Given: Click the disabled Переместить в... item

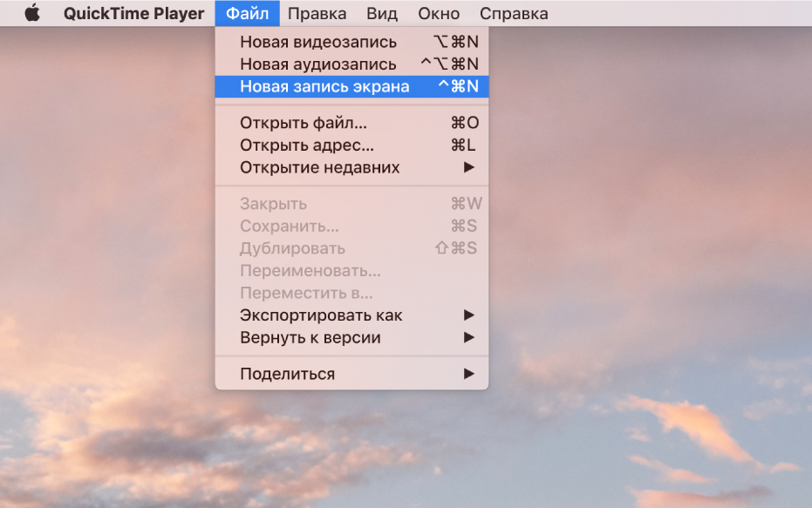Looking at the screenshot, I should coord(351,294).
